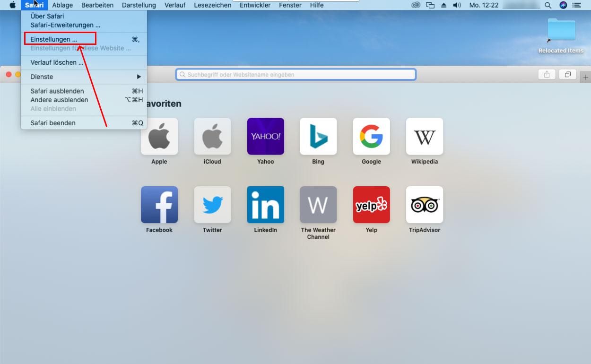The image size is (591, 364).
Task: Open the volume control in menu bar
Action: pos(457,5)
